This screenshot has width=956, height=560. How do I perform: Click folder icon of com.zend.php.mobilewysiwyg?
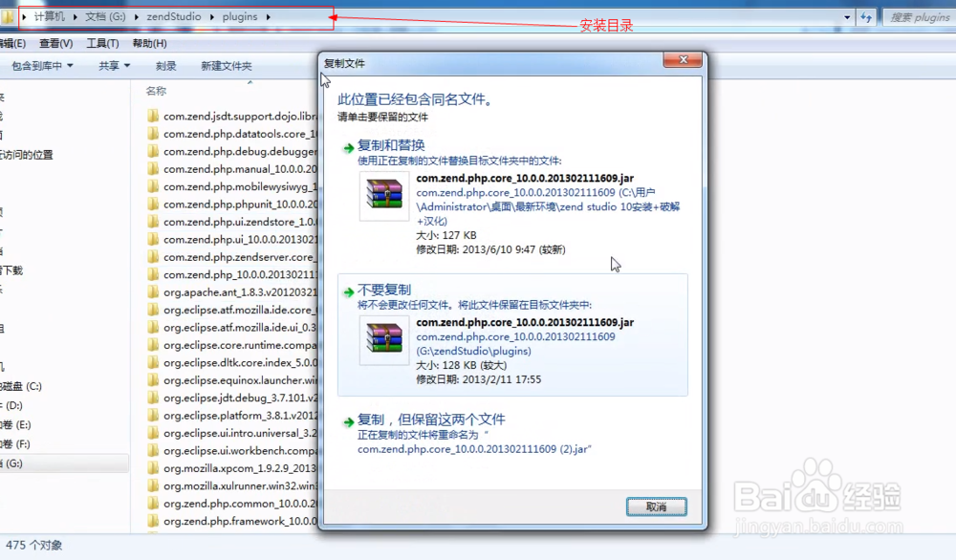click(153, 186)
